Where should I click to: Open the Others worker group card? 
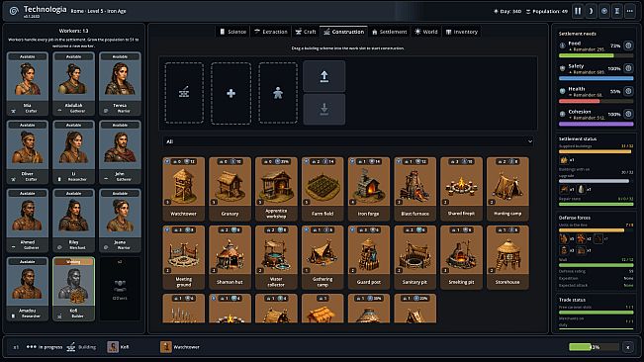click(120, 289)
